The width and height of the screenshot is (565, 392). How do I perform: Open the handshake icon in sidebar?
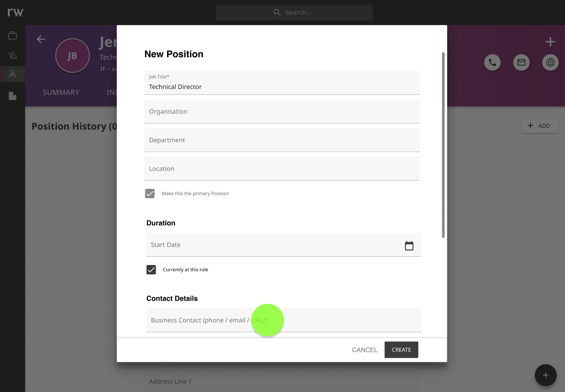point(13,55)
